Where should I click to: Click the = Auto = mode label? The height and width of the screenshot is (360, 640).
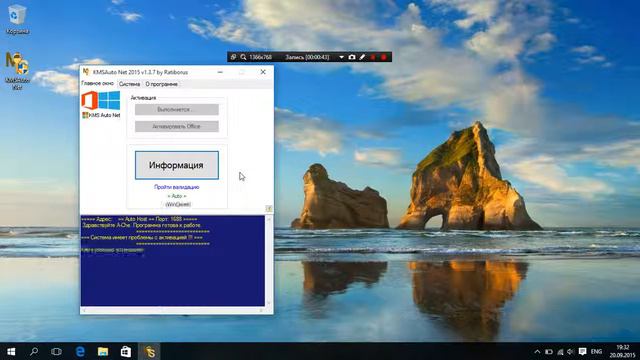pyautogui.click(x=177, y=196)
